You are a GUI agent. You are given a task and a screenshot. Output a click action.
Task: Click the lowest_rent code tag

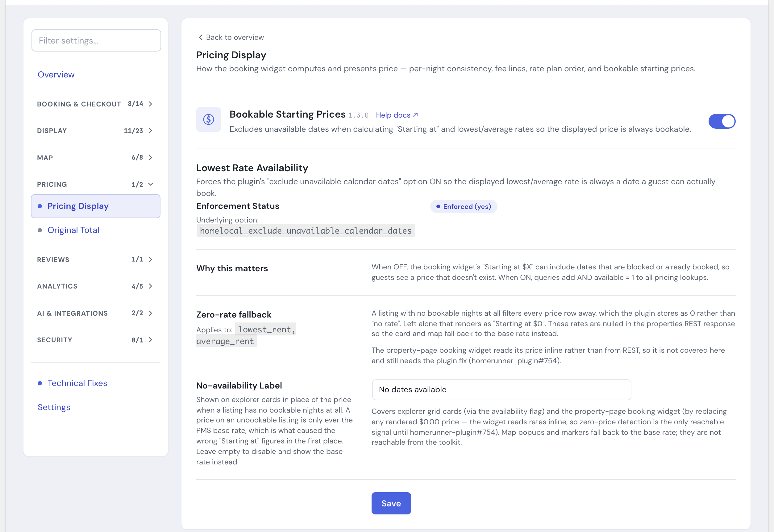[265, 329]
